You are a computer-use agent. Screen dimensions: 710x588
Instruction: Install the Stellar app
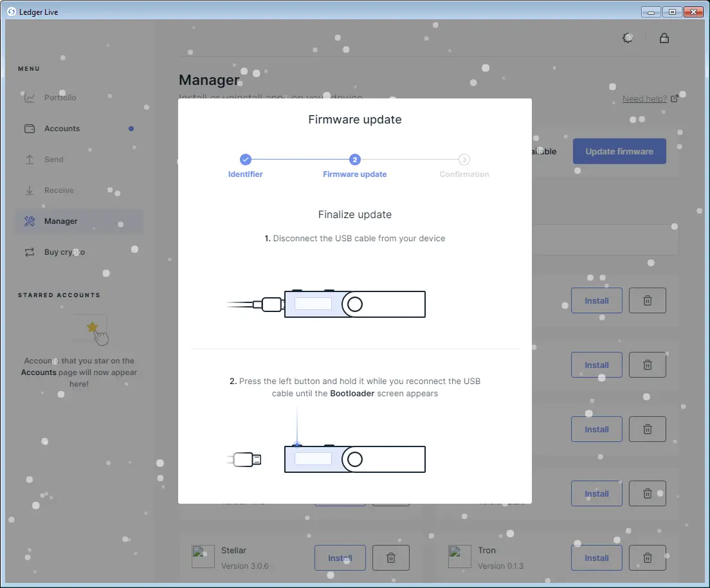pos(340,558)
